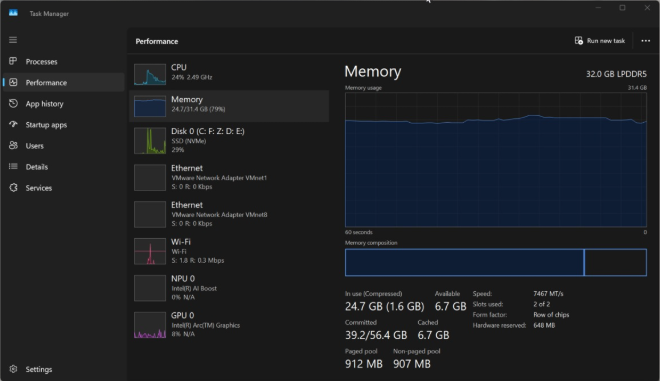Screen dimensions: 660x381
Task: Click the in-use segment of Memory composition bar
Action: coord(464,262)
